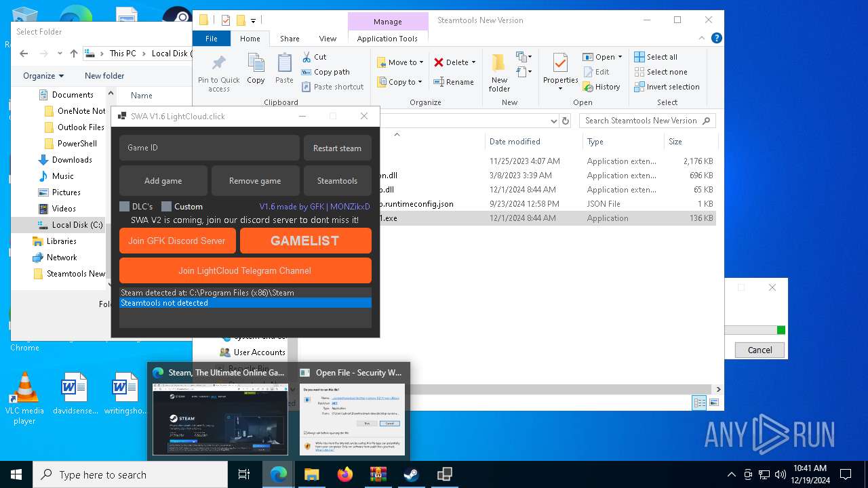This screenshot has height=488, width=868.
Task: Switch to the Share tab
Action: pos(290,39)
